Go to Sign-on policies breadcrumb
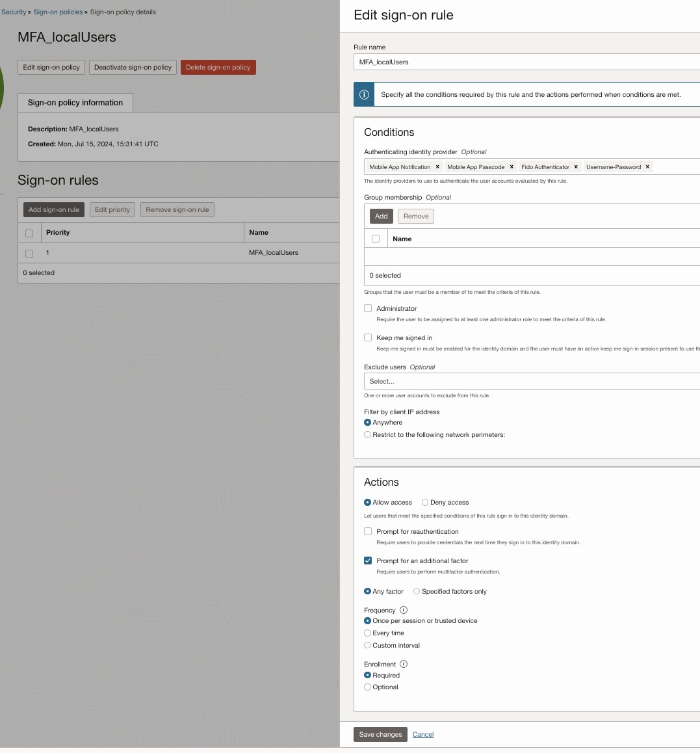This screenshot has height=753, width=700. coord(58,12)
